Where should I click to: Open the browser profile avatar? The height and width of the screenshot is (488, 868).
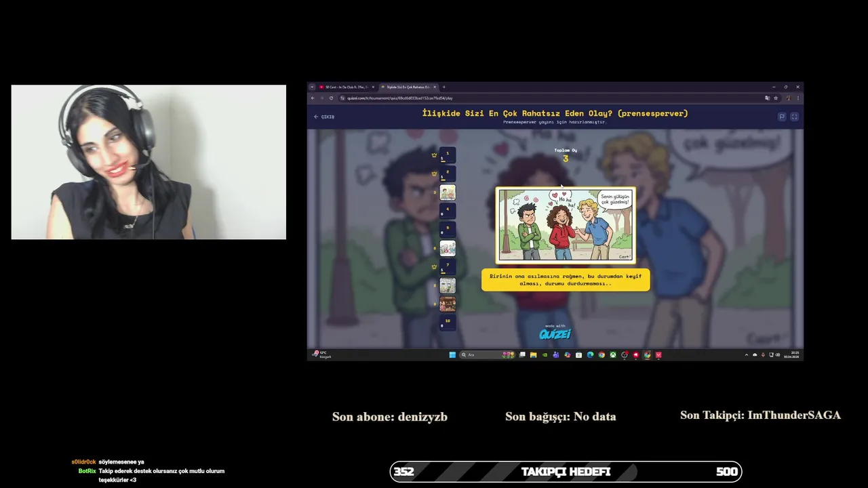788,98
